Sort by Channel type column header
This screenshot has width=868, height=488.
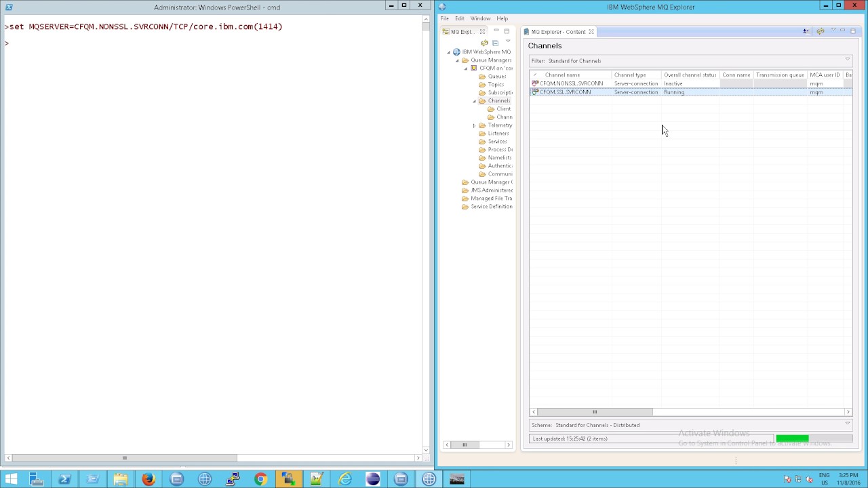point(636,75)
